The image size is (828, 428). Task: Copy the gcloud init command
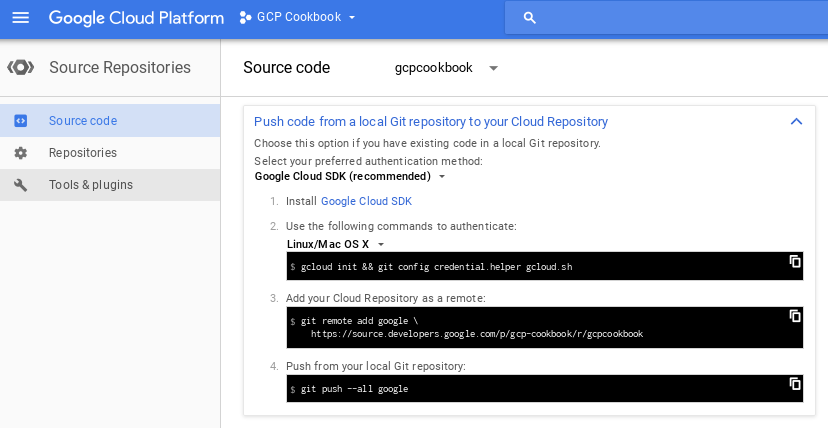795,261
